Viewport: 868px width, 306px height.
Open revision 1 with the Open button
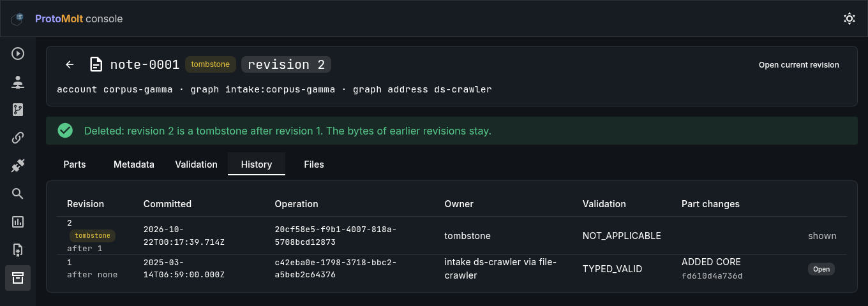[x=821, y=269]
